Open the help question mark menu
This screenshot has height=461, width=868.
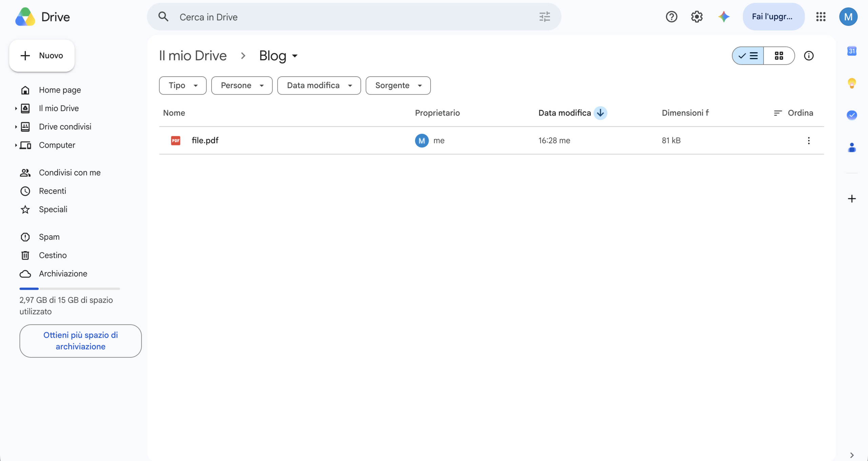[671, 17]
